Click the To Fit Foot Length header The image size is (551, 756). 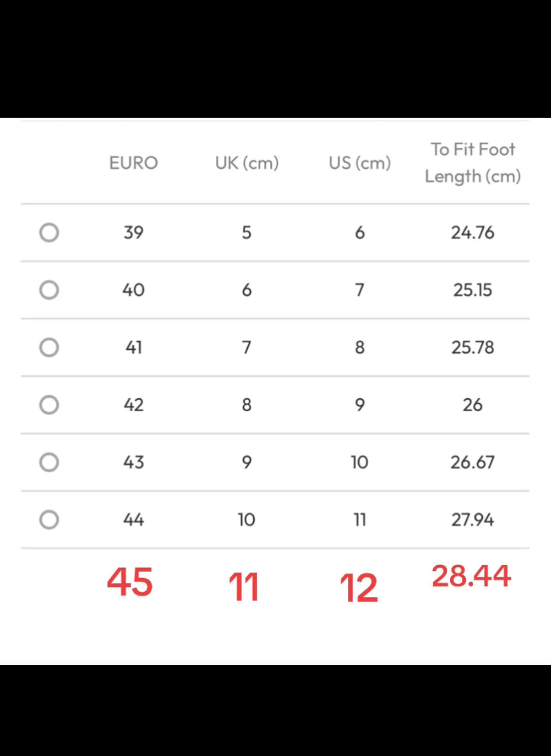[x=473, y=163]
